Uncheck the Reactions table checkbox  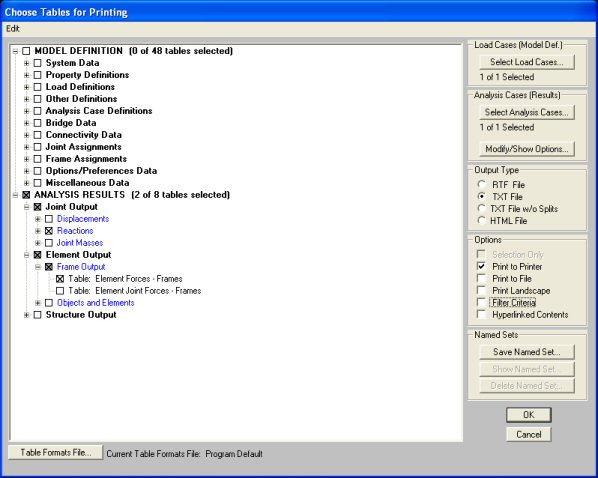49,231
